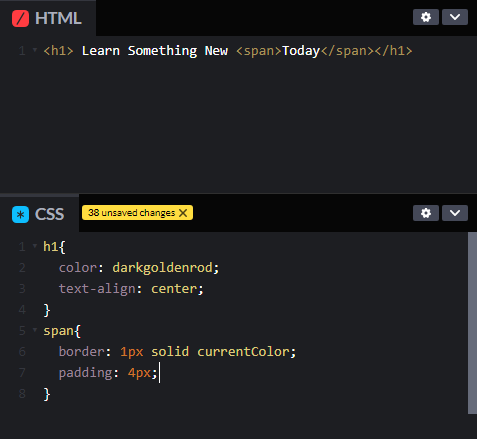
Task: Click line number 4 in CSS gutter
Action: [x=22, y=310]
